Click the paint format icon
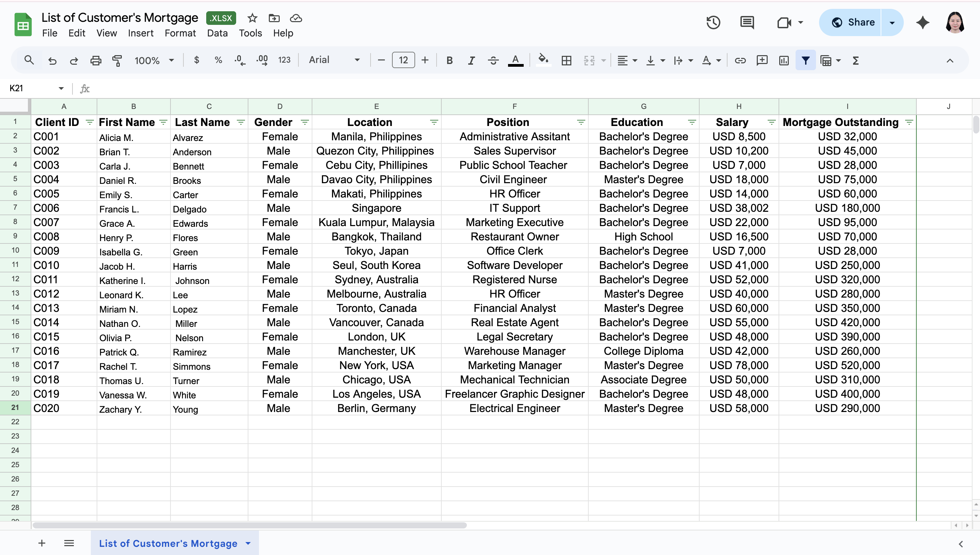This screenshot has width=980, height=555. tap(117, 60)
